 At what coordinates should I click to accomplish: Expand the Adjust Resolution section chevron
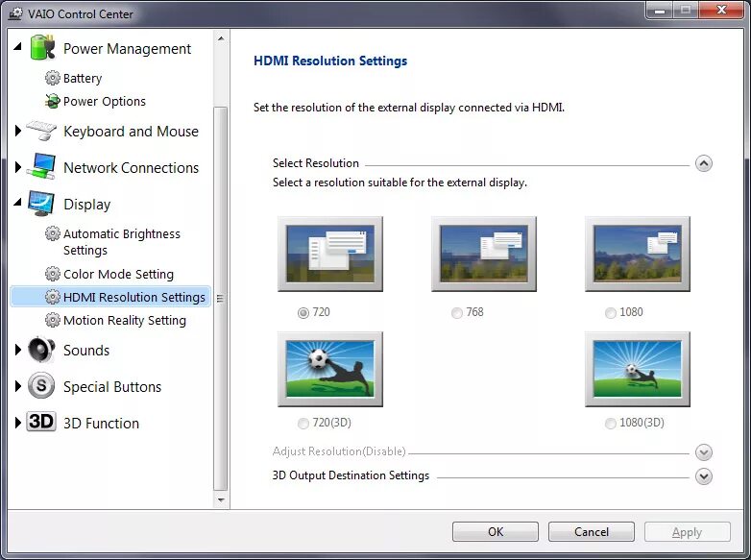(x=704, y=452)
